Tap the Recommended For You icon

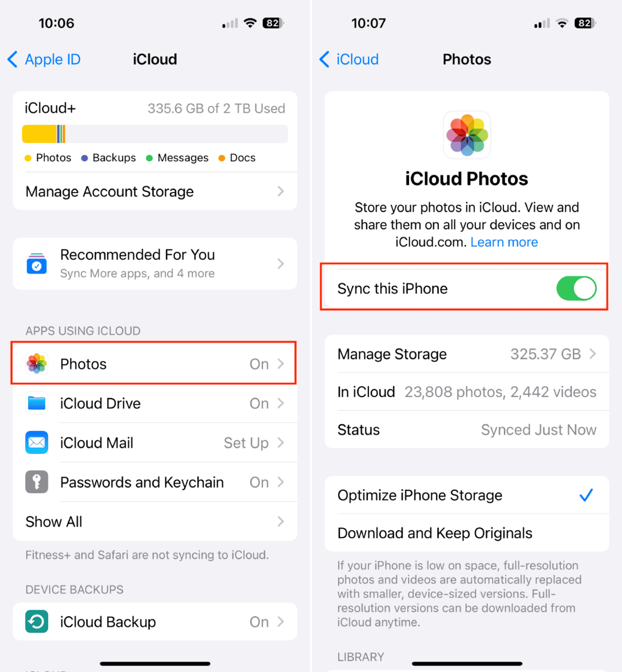37,264
